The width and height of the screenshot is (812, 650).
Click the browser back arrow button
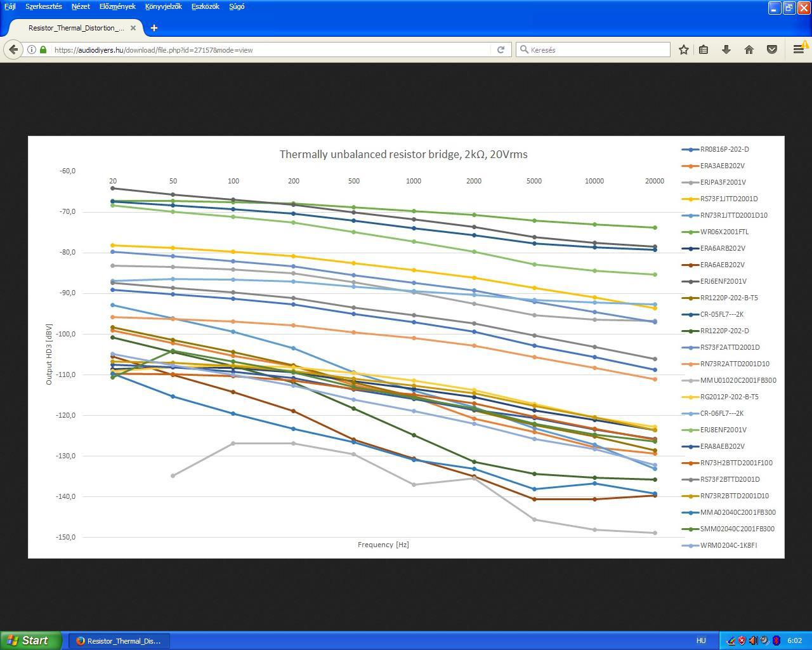13,50
